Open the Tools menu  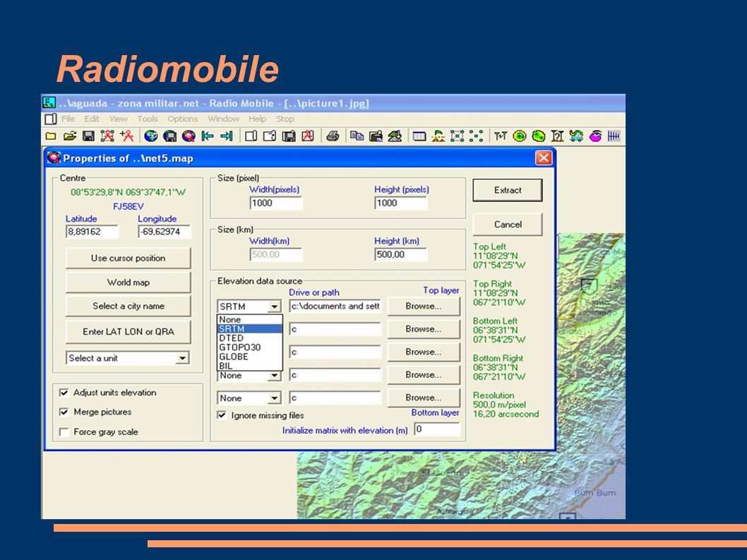(147, 119)
